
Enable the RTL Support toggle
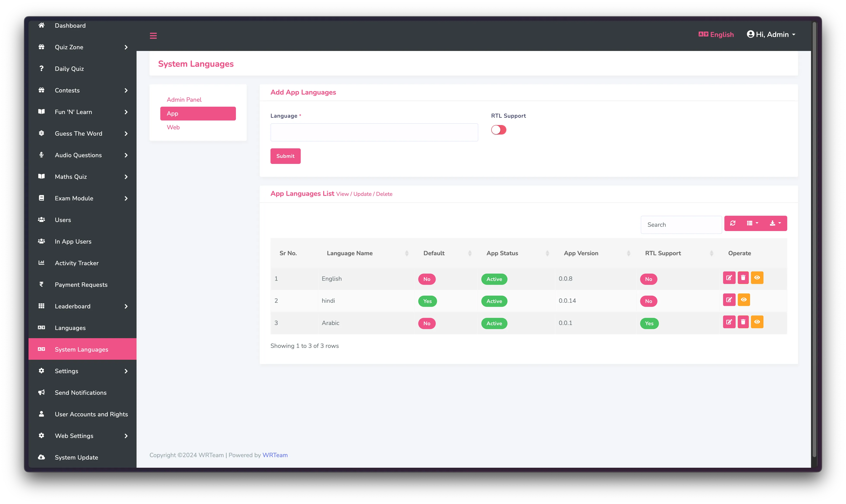(498, 130)
